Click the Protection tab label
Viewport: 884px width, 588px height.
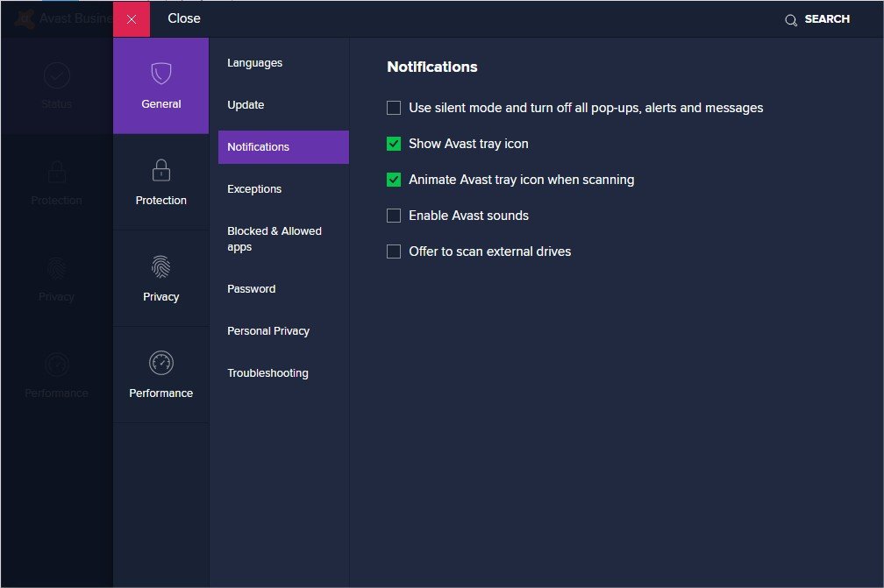click(x=161, y=201)
